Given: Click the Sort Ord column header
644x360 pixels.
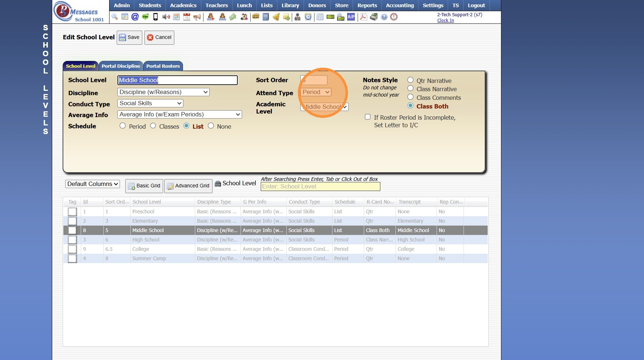Looking at the screenshot, I should pyautogui.click(x=117, y=202).
